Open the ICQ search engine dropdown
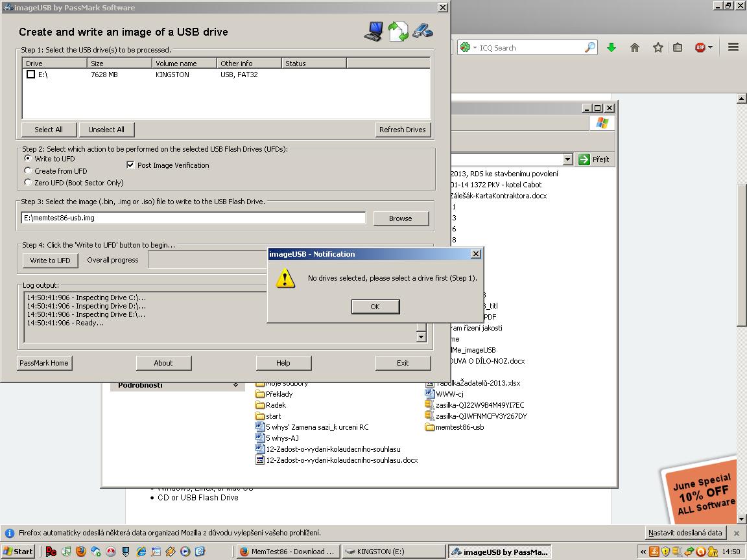 point(468,48)
